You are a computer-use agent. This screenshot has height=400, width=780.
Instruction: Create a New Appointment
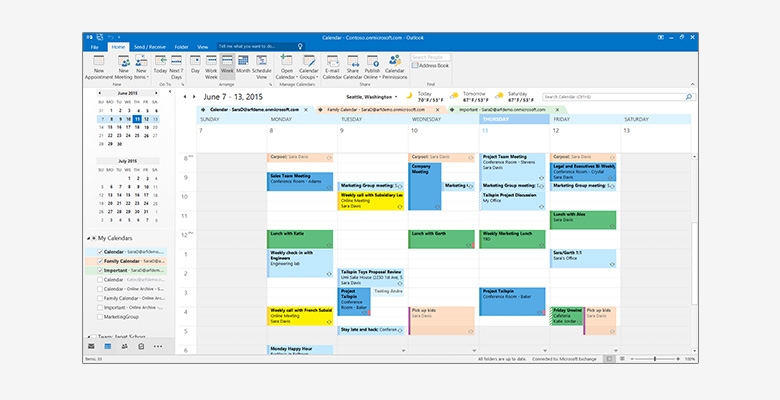click(98, 67)
